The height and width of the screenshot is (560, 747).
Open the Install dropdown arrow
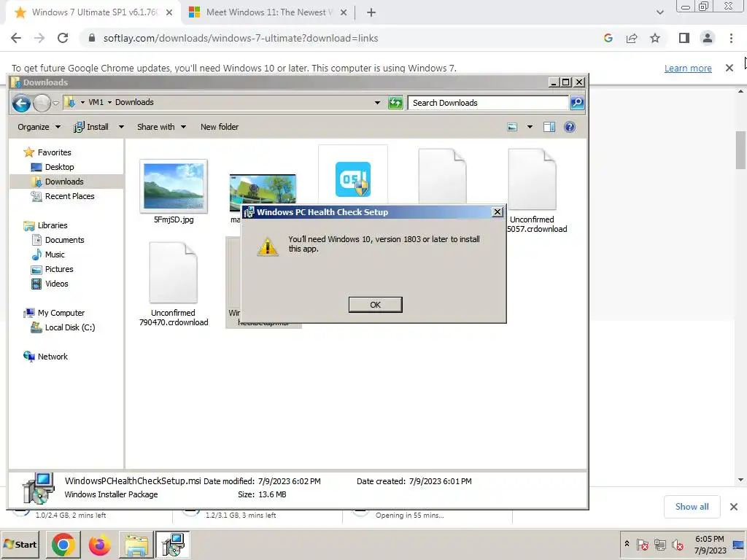tap(121, 127)
